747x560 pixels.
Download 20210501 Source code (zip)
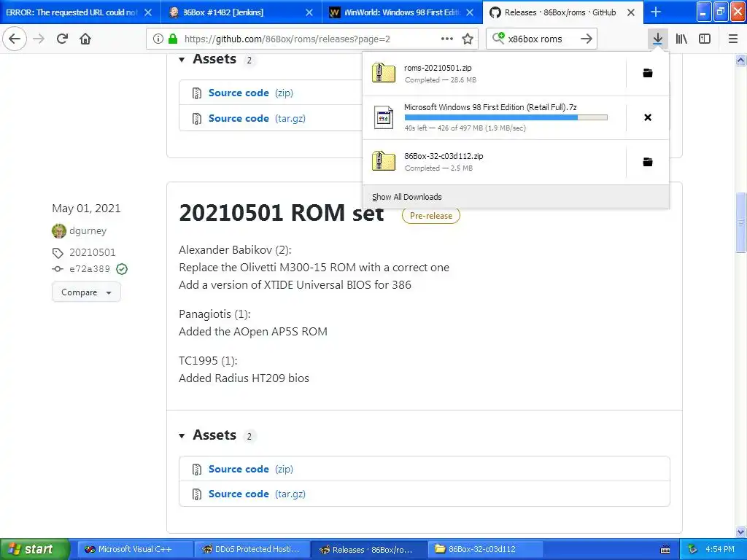pos(251,469)
